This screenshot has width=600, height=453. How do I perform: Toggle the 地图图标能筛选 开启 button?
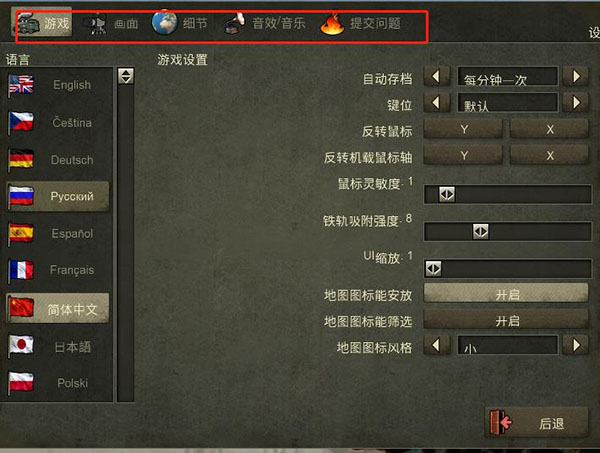click(506, 320)
